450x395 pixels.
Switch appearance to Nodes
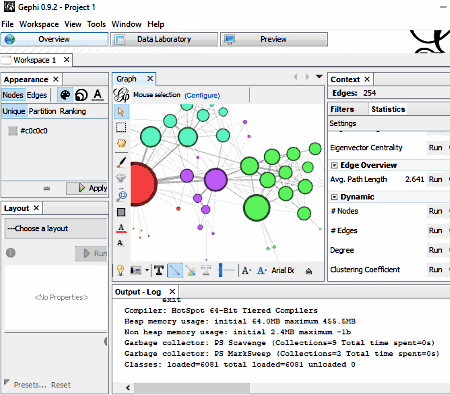point(13,95)
